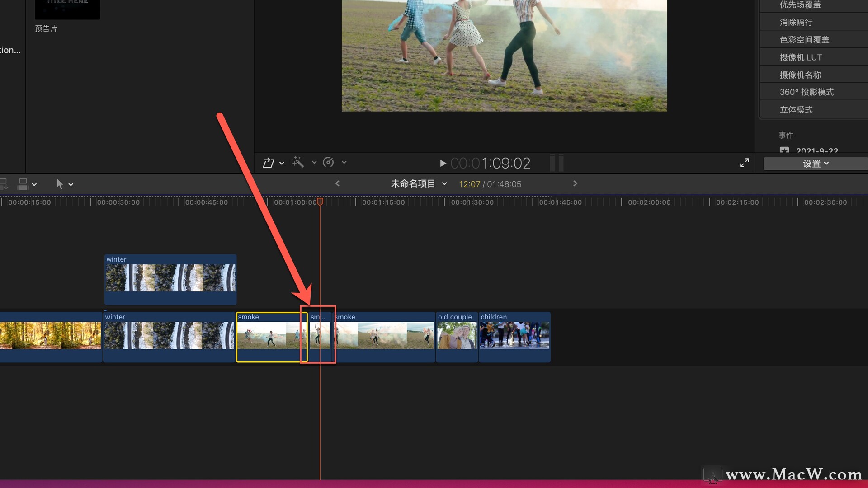Click the 360° 投影模式 inspector row

tap(814, 92)
